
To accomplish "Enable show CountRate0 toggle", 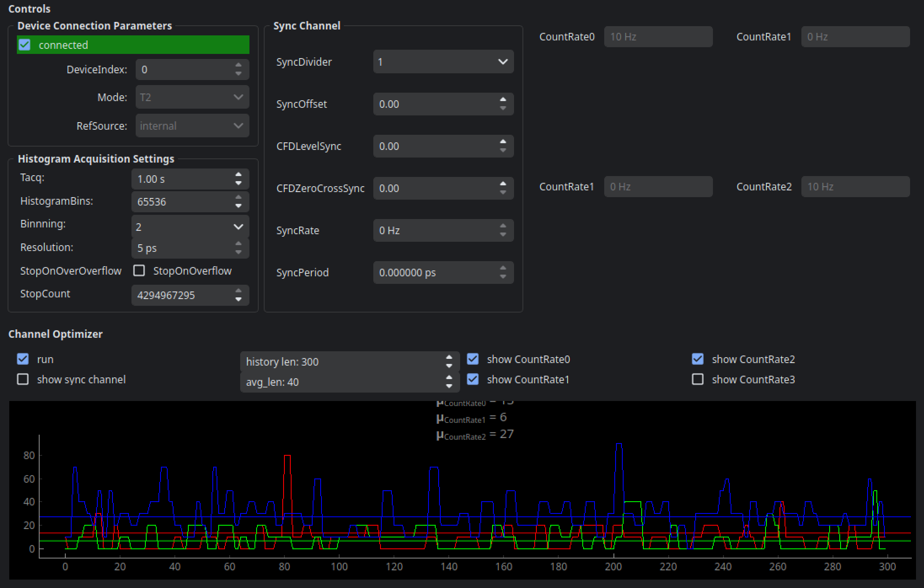I will [x=474, y=359].
